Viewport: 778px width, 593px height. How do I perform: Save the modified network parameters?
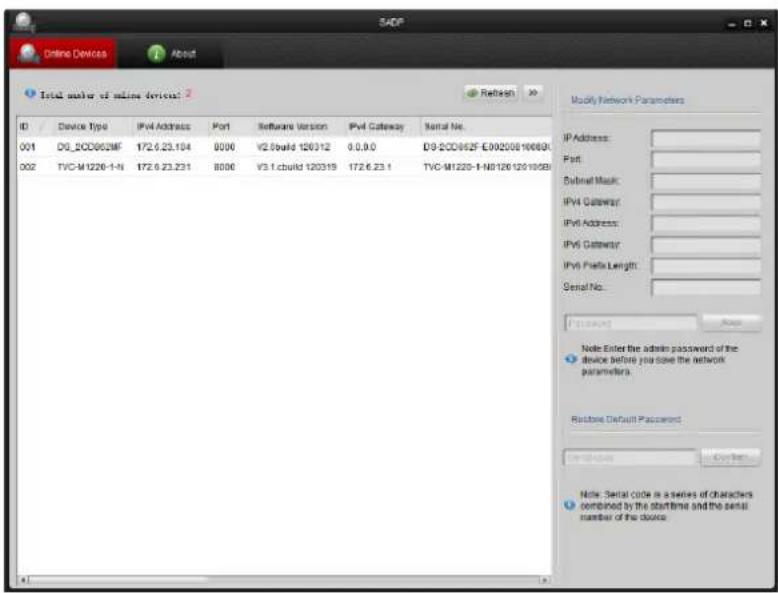(731, 324)
